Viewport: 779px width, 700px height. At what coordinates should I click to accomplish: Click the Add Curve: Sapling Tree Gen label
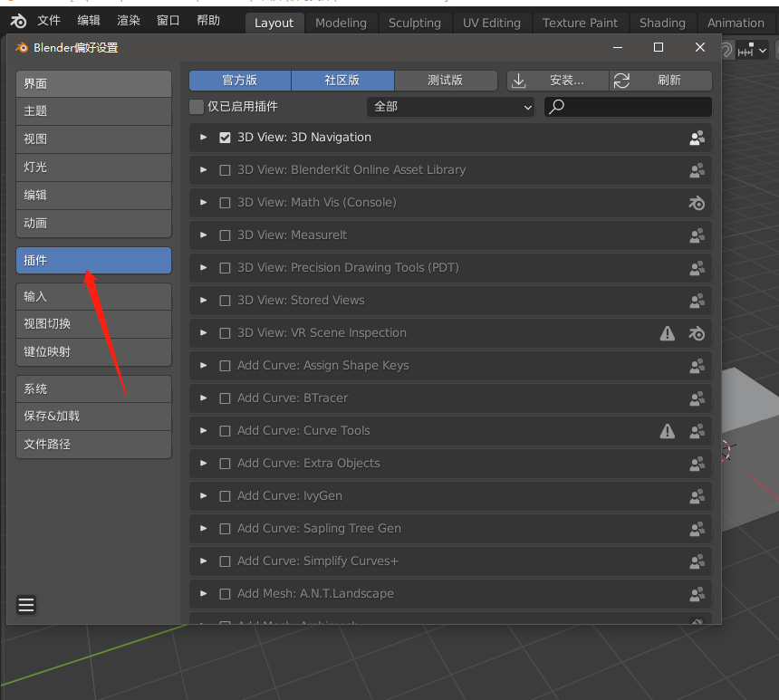click(319, 529)
